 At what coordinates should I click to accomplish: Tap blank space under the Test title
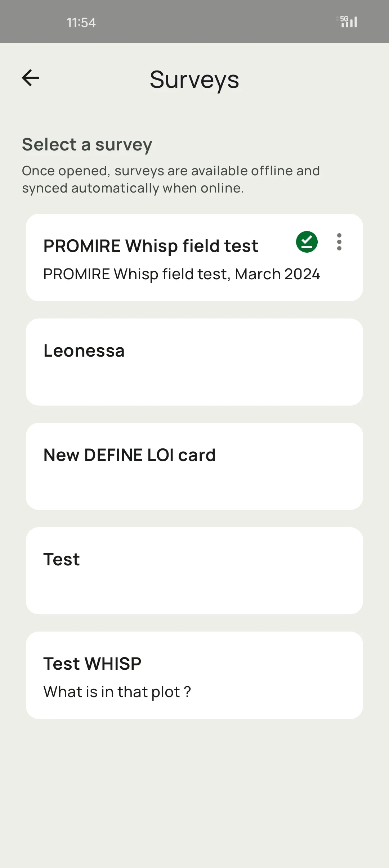[194, 591]
